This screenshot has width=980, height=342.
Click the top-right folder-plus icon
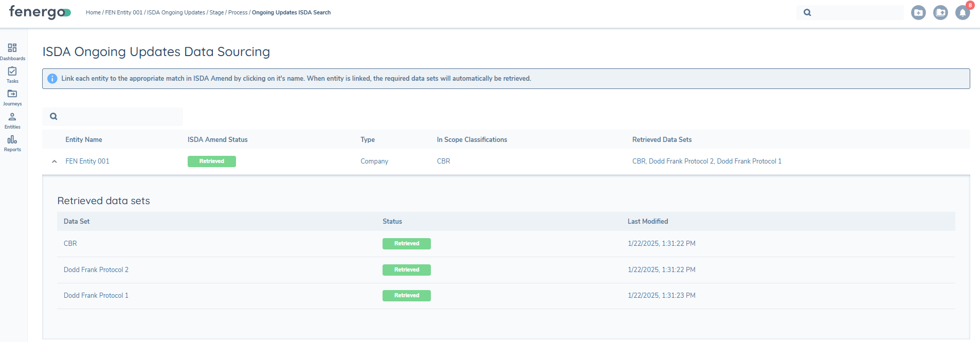pos(918,12)
